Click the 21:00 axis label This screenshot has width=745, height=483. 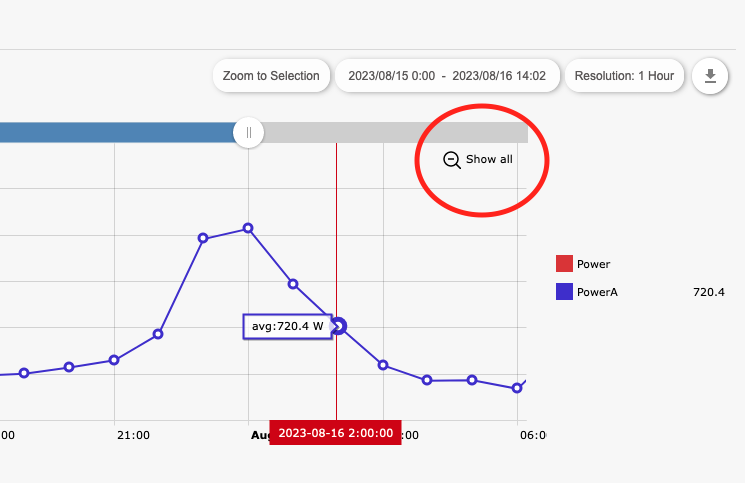pos(133,435)
